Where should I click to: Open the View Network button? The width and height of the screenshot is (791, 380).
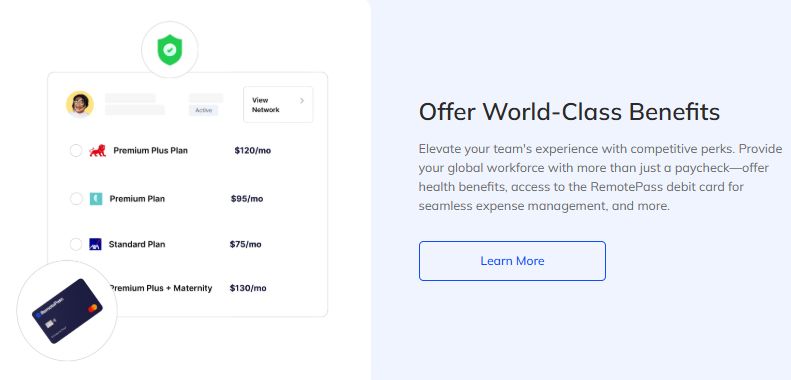pos(278,104)
